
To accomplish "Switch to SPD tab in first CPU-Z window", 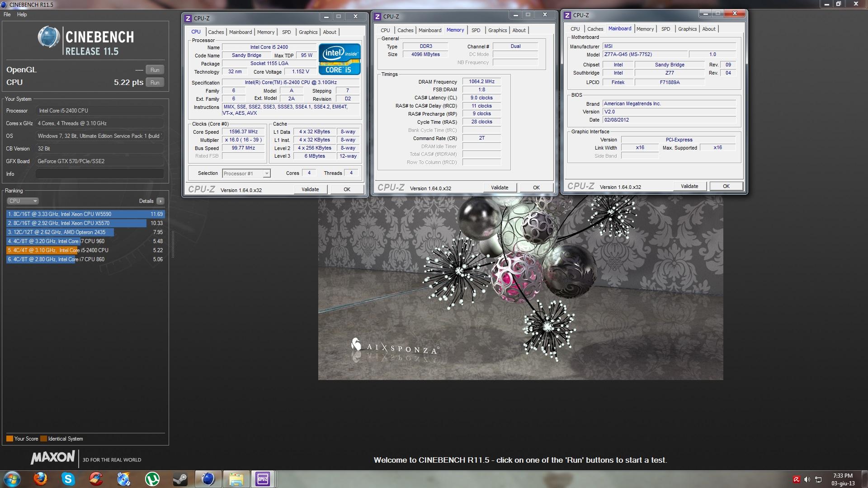I will pos(287,32).
